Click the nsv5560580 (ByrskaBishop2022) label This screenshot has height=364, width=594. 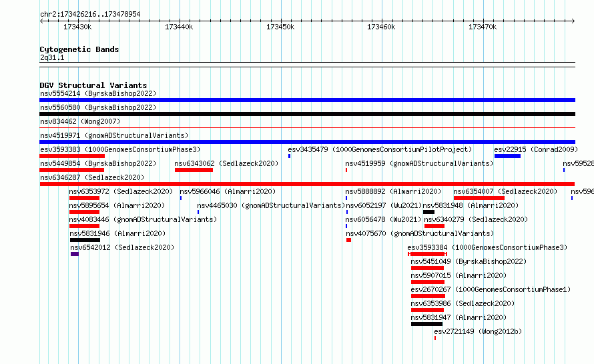click(x=98, y=107)
